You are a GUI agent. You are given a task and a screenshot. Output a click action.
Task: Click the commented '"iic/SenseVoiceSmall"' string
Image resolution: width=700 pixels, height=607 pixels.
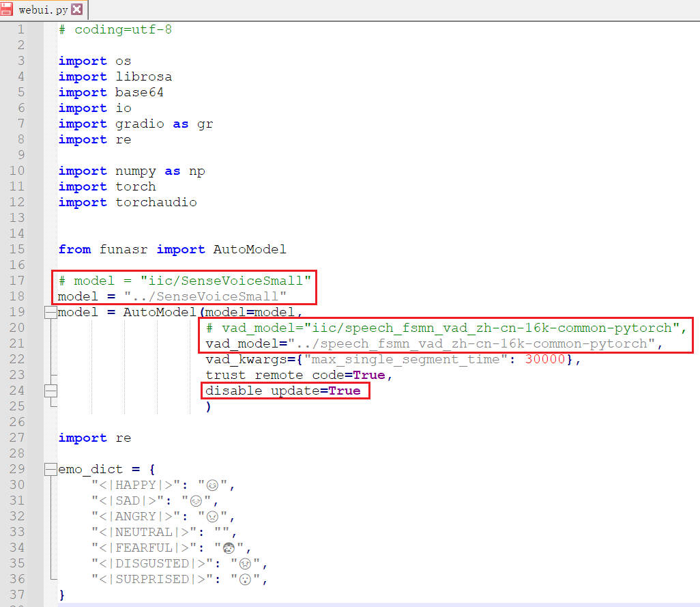pos(225,281)
